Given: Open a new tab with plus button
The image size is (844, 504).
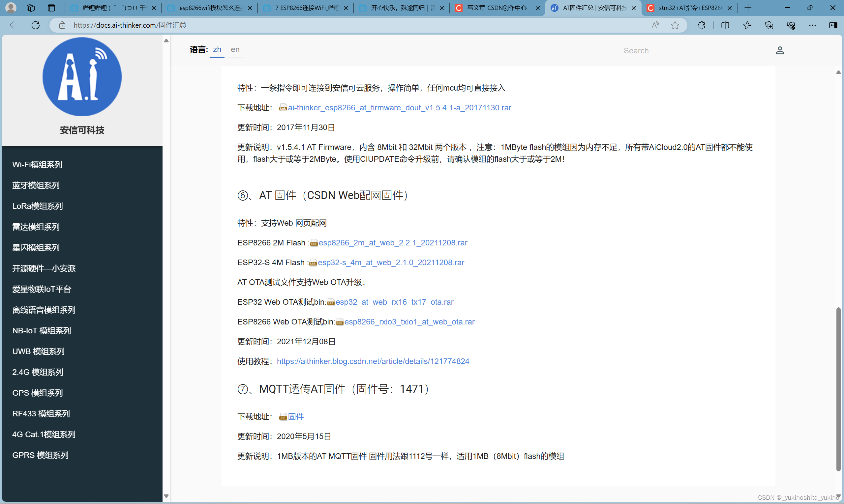Looking at the screenshot, I should [748, 8].
